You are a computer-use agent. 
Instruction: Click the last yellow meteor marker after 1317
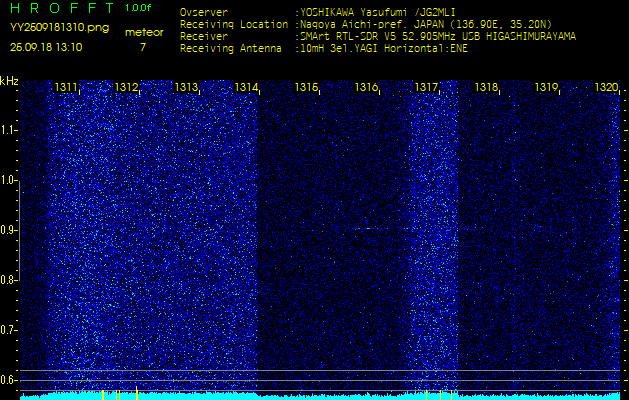click(451, 395)
